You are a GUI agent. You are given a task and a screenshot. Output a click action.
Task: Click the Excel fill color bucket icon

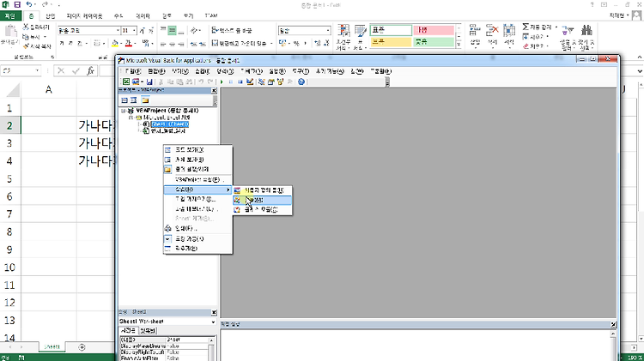pos(115,43)
